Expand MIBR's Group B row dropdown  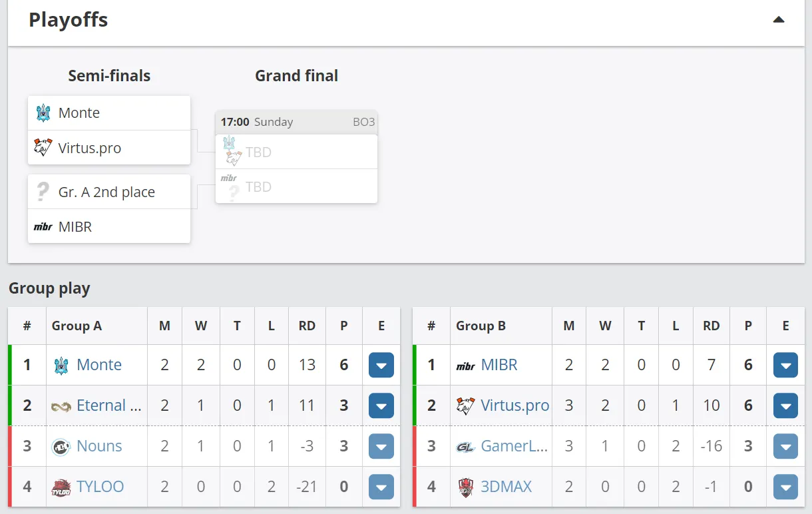pyautogui.click(x=785, y=365)
